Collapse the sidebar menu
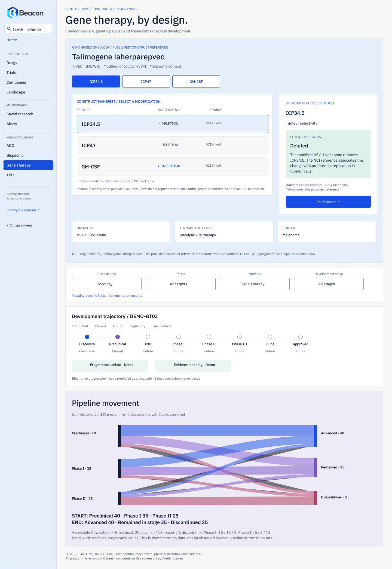This screenshot has height=569, width=392. 19,225
